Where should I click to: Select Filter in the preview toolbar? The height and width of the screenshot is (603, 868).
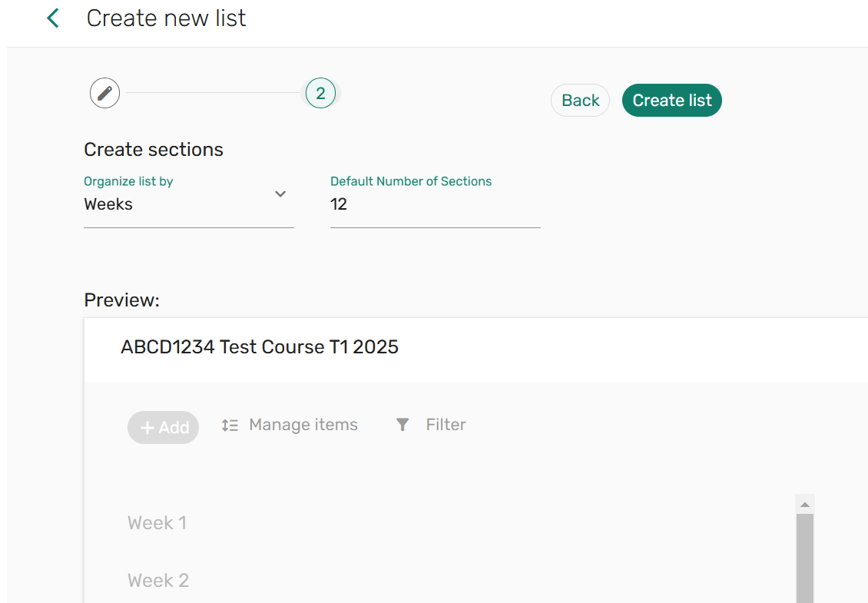pos(446,424)
